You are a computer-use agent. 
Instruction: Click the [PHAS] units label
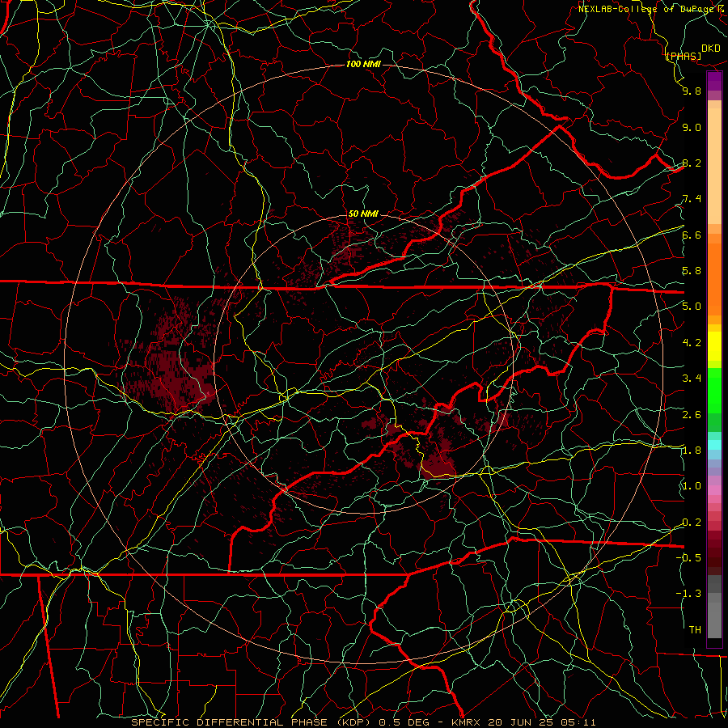pyautogui.click(x=684, y=56)
